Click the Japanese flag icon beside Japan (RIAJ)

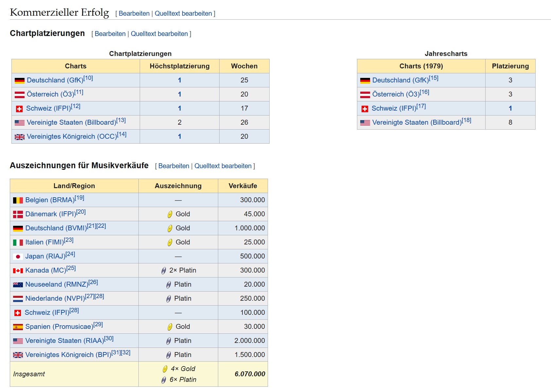(18, 257)
